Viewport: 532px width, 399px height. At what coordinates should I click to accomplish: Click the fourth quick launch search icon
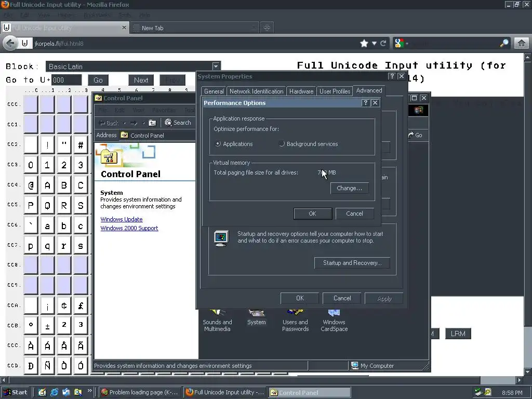point(78,392)
